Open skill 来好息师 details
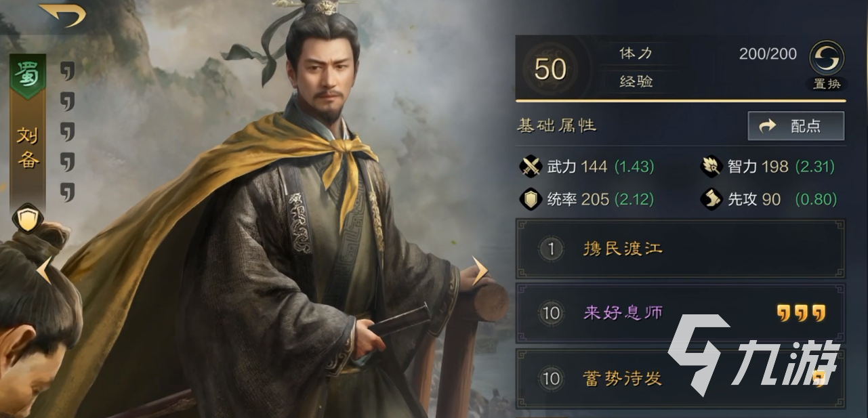This screenshot has height=418, width=868. coord(680,313)
